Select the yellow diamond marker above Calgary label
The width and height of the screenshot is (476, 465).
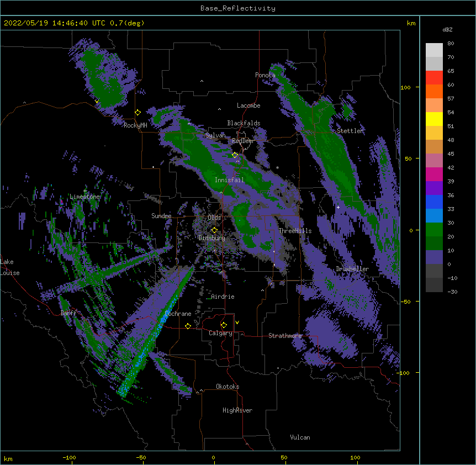pyautogui.click(x=224, y=325)
